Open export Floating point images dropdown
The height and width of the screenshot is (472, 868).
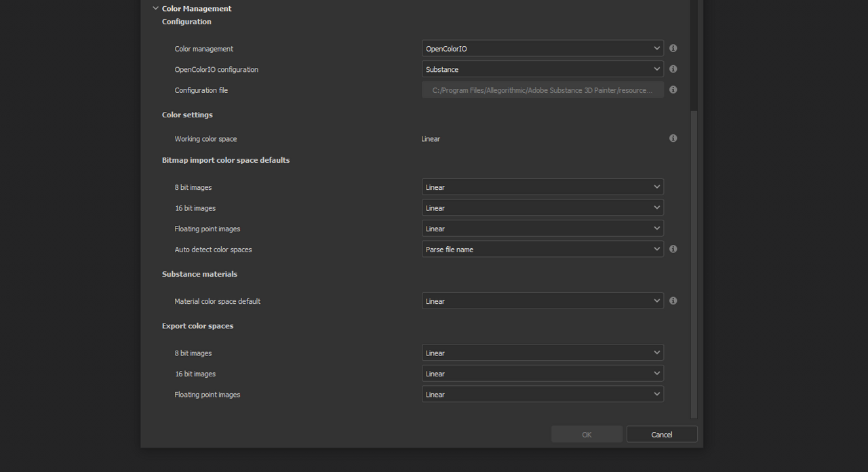(542, 394)
